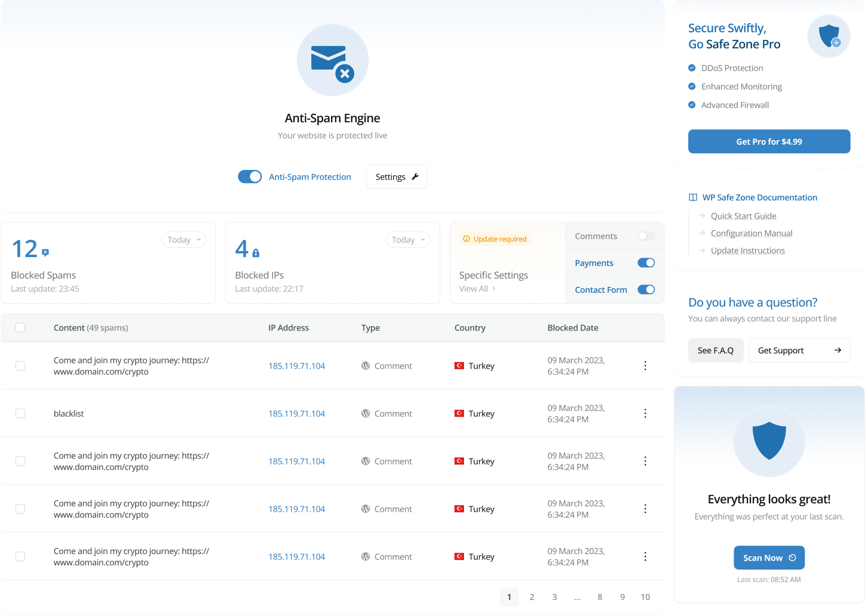Click the Scan Now button
The width and height of the screenshot is (866, 616).
pyautogui.click(x=769, y=558)
